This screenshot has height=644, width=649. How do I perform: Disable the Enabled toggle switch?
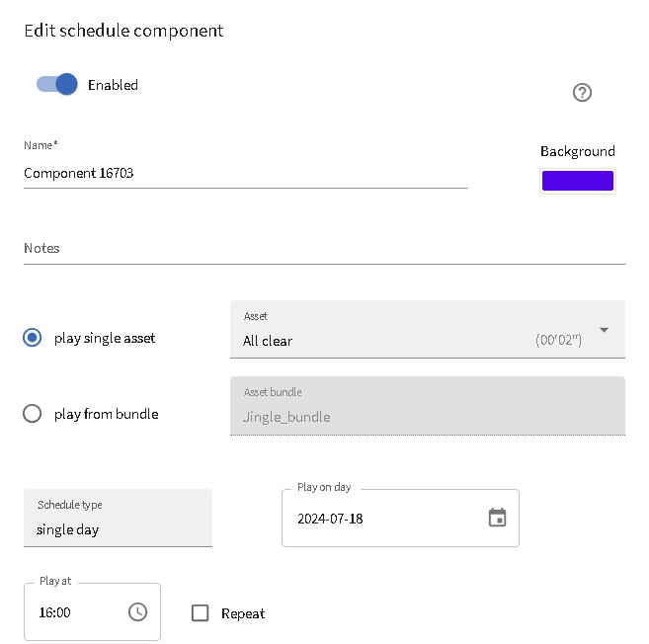point(56,85)
